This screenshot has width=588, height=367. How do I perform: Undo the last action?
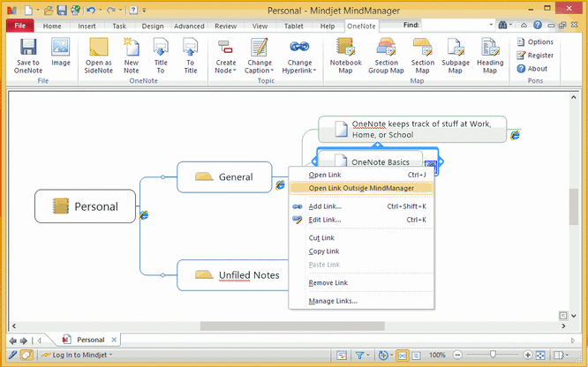pyautogui.click(x=91, y=10)
